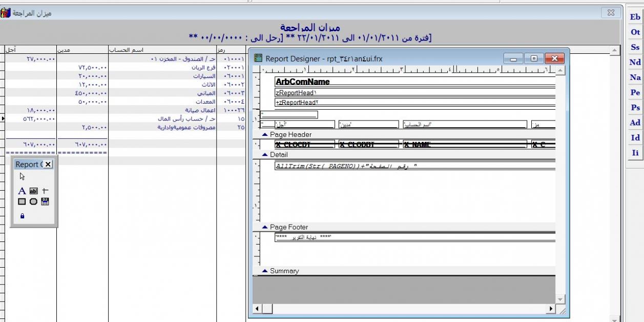Select the 'نهاية التقرير' label in Summary band
644x322 pixels.
pyautogui.click(x=416, y=238)
